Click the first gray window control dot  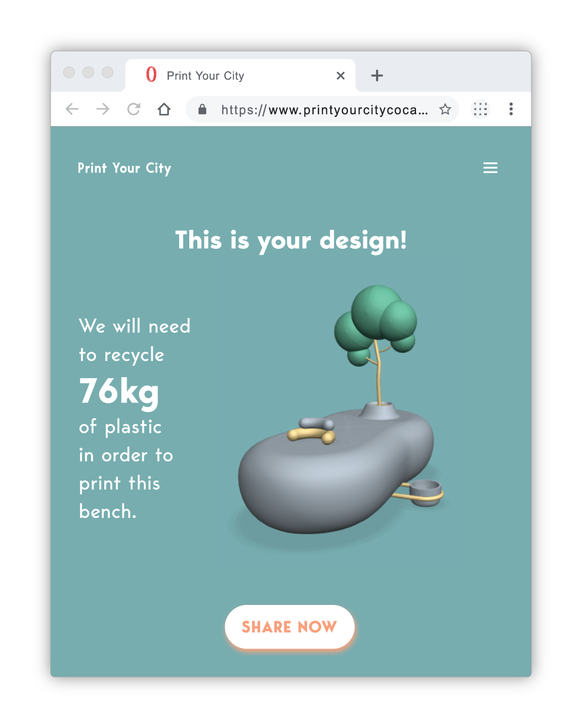[69, 72]
